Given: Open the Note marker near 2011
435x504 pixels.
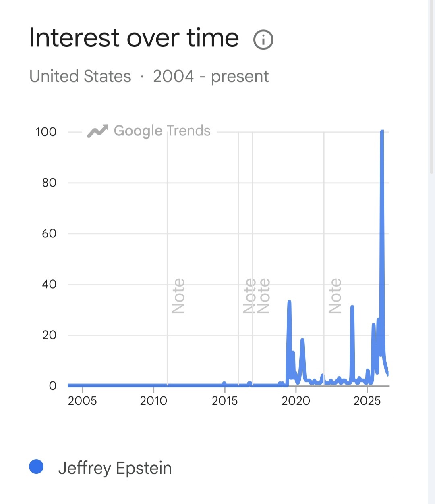Looking at the screenshot, I should 178,296.
